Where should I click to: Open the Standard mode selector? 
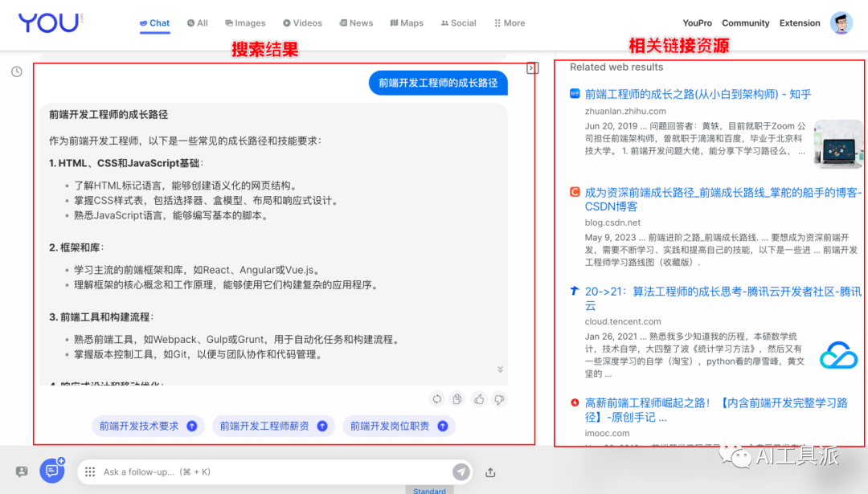(x=429, y=491)
